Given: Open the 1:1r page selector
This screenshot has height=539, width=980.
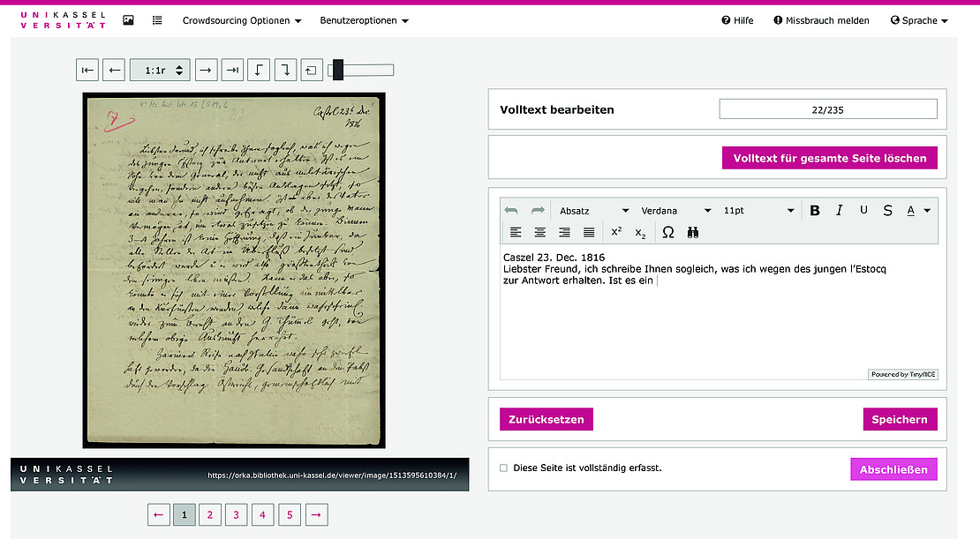Looking at the screenshot, I should (159, 70).
